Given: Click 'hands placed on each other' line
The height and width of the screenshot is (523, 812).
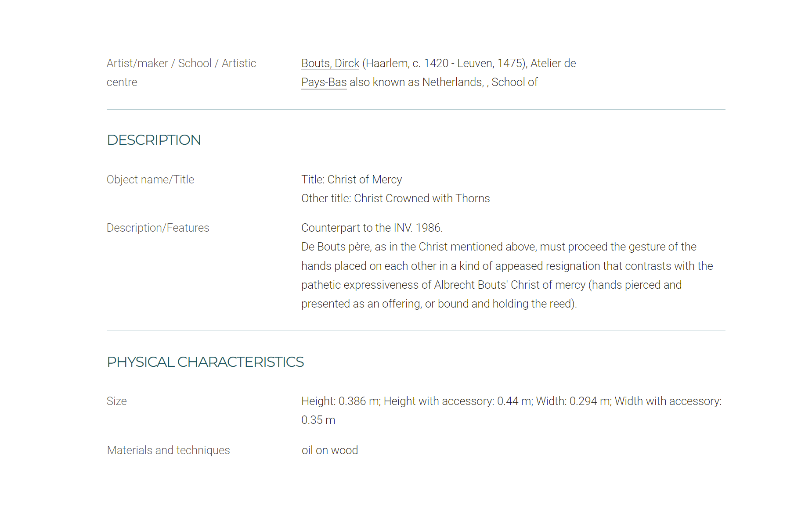Looking at the screenshot, I should click(507, 266).
